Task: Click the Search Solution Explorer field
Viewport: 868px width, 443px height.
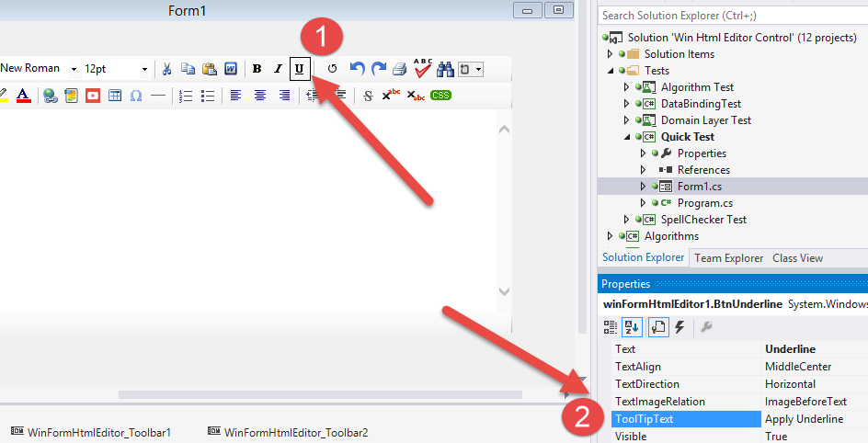Action: pyautogui.click(x=731, y=16)
